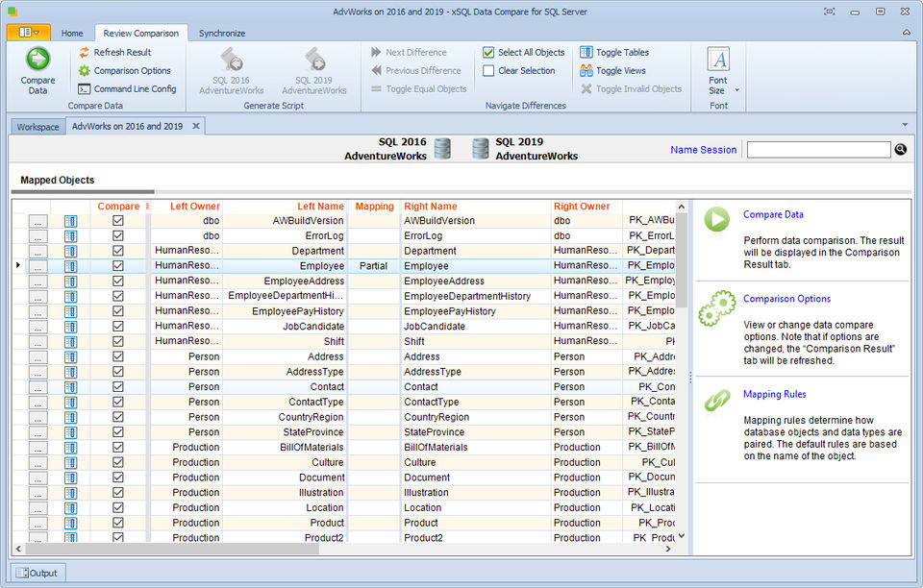Viewport: 923px width, 588px height.
Task: Click Toggle Invalid Objects
Action: [631, 88]
